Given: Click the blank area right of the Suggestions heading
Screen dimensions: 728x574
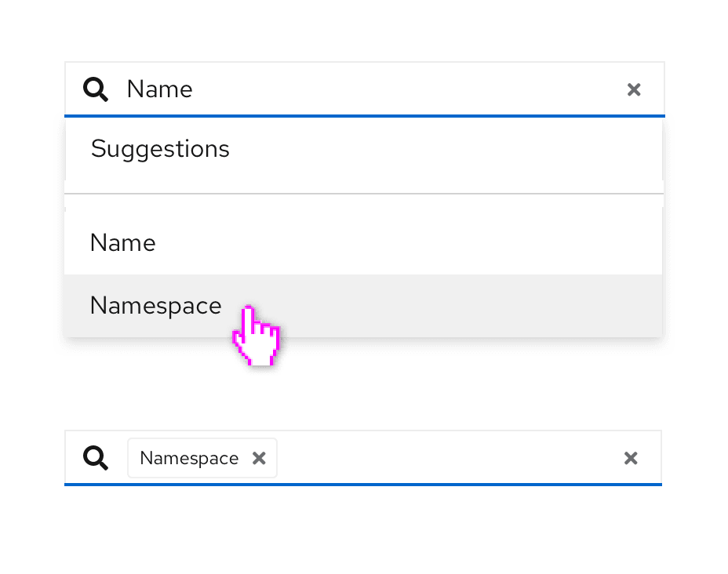Looking at the screenshot, I should click(471, 149).
